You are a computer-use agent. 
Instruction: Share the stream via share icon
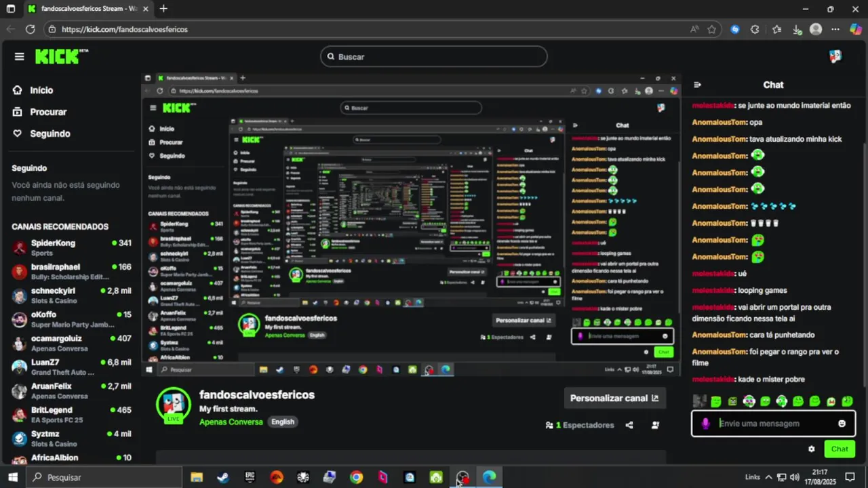[629, 425]
